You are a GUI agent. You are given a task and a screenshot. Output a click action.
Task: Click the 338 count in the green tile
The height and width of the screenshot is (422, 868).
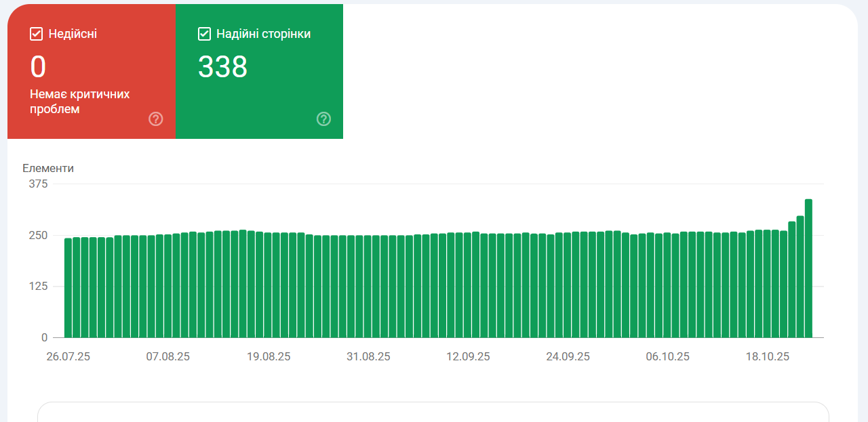point(222,67)
